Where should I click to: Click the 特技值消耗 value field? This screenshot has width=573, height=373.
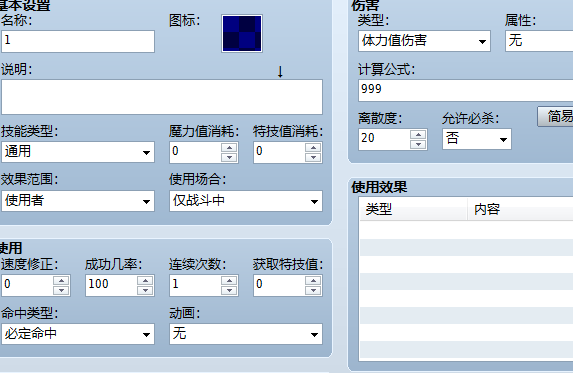(x=280, y=152)
